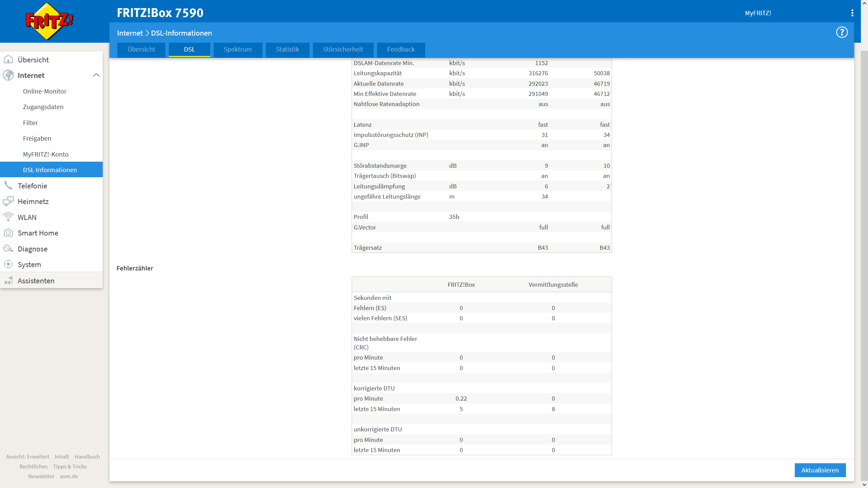The width and height of the screenshot is (868, 488).
Task: Open Online-Monitor in the sidebar
Action: click(44, 91)
